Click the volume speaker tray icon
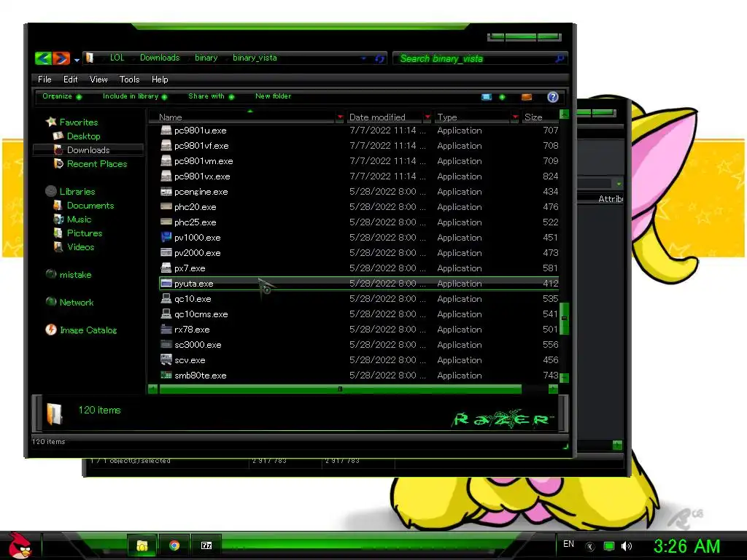The height and width of the screenshot is (560, 747). 627,546
